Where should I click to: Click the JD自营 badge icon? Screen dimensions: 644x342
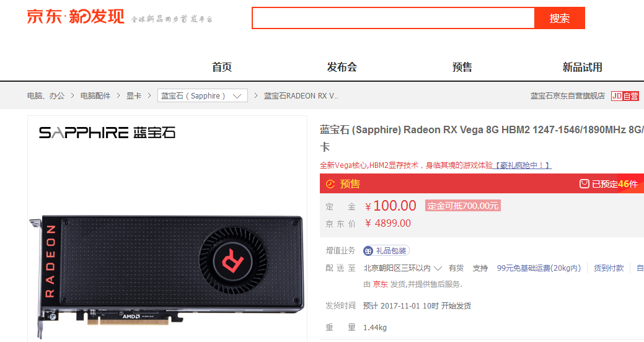coord(625,95)
